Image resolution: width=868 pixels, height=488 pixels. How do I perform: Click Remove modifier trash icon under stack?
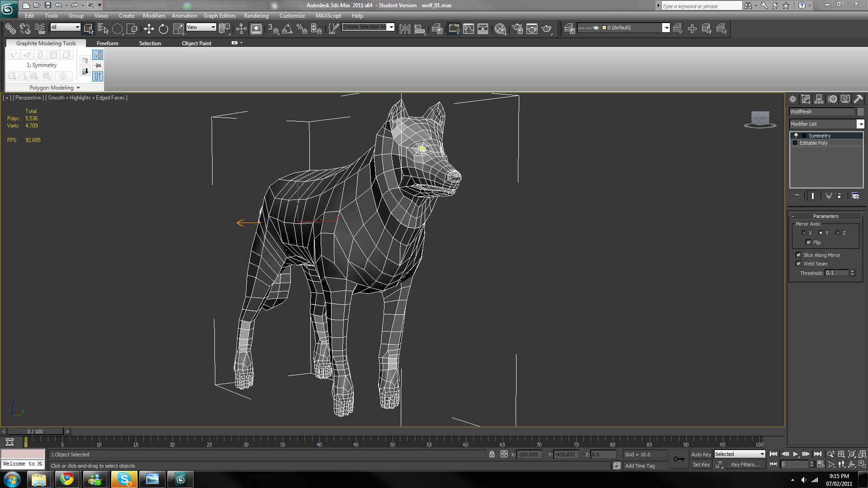pos(840,195)
